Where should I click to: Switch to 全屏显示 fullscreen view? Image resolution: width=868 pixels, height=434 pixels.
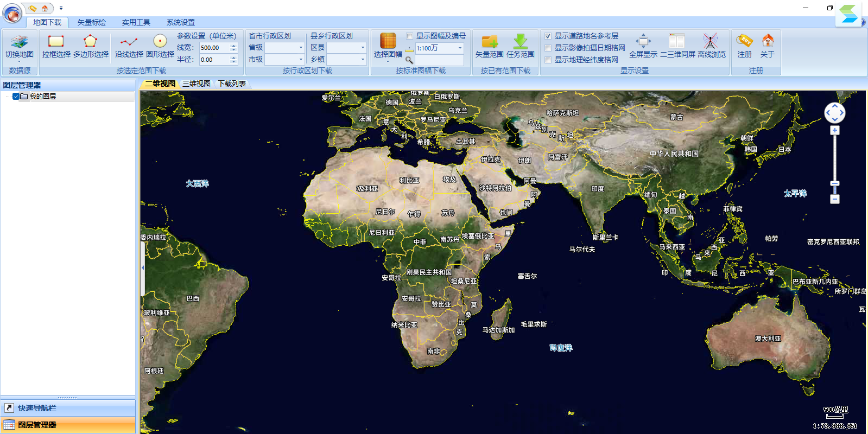[x=643, y=47]
